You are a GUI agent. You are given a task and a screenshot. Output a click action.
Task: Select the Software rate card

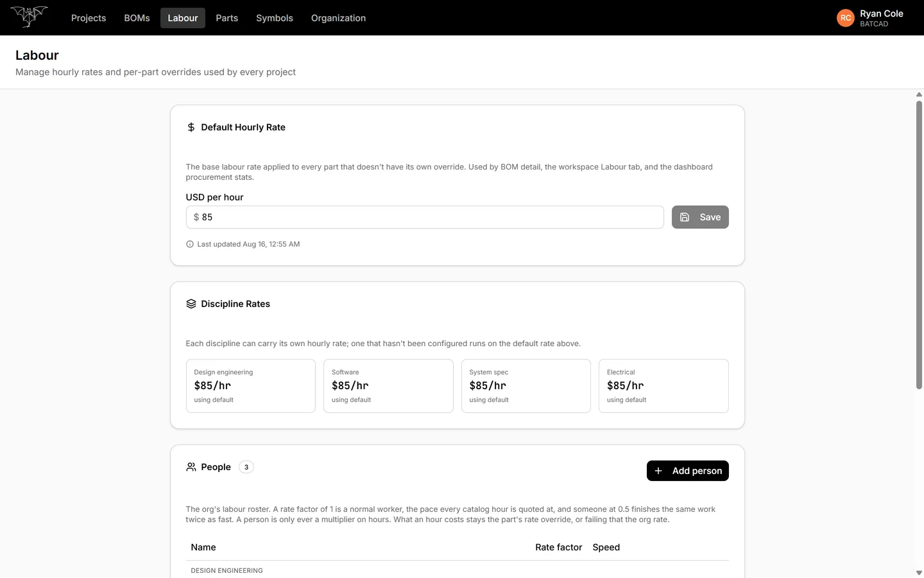pos(388,386)
